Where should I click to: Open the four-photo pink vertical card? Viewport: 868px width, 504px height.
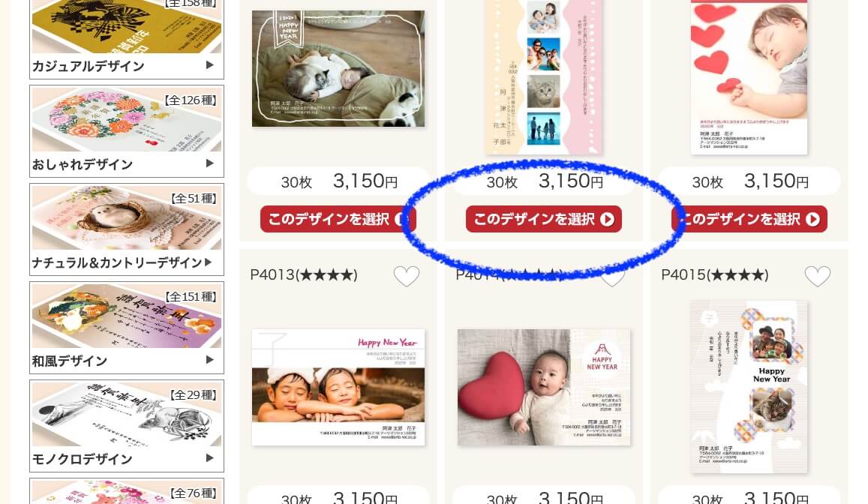pyautogui.click(x=544, y=77)
